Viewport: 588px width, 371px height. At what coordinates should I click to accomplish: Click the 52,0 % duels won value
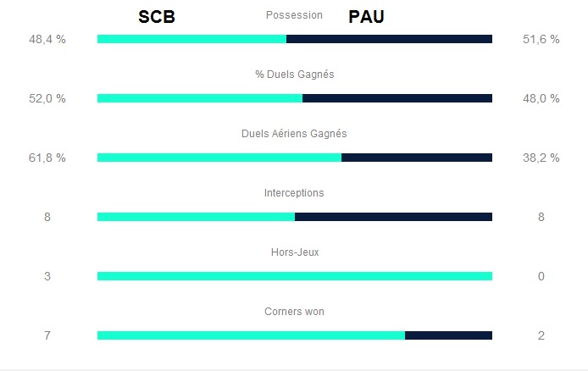(x=47, y=98)
